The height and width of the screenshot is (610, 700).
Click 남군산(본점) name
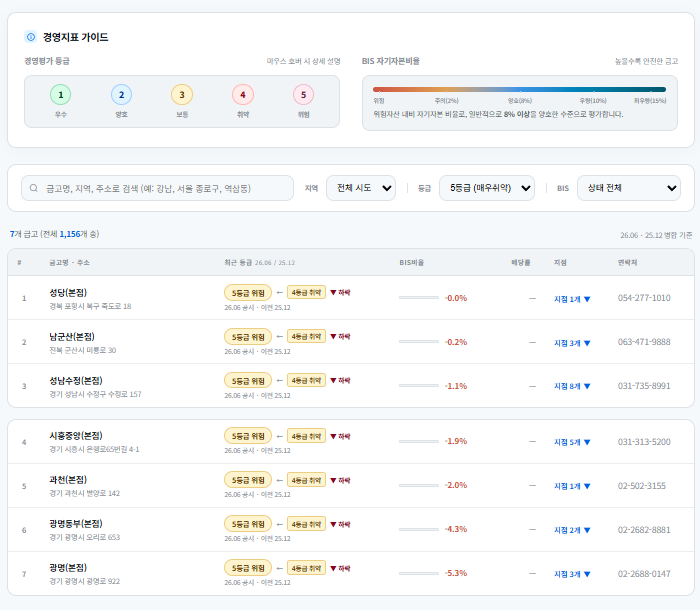coord(72,336)
